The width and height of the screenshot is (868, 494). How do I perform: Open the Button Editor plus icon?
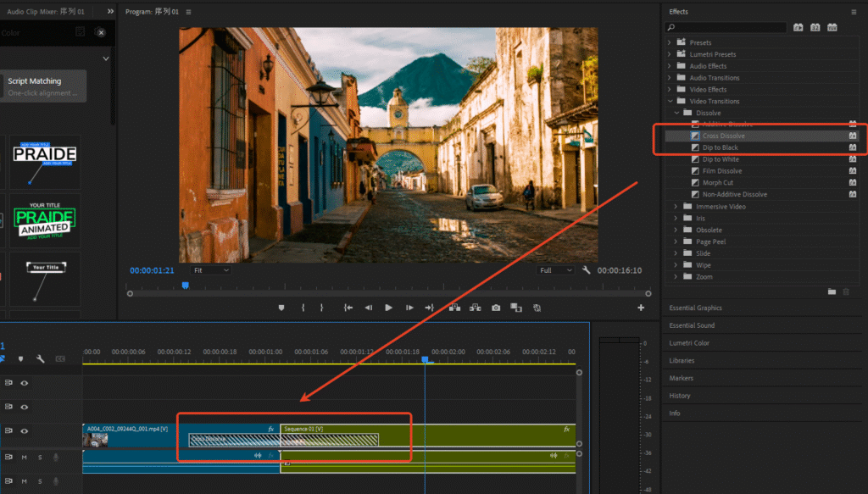[x=641, y=308]
